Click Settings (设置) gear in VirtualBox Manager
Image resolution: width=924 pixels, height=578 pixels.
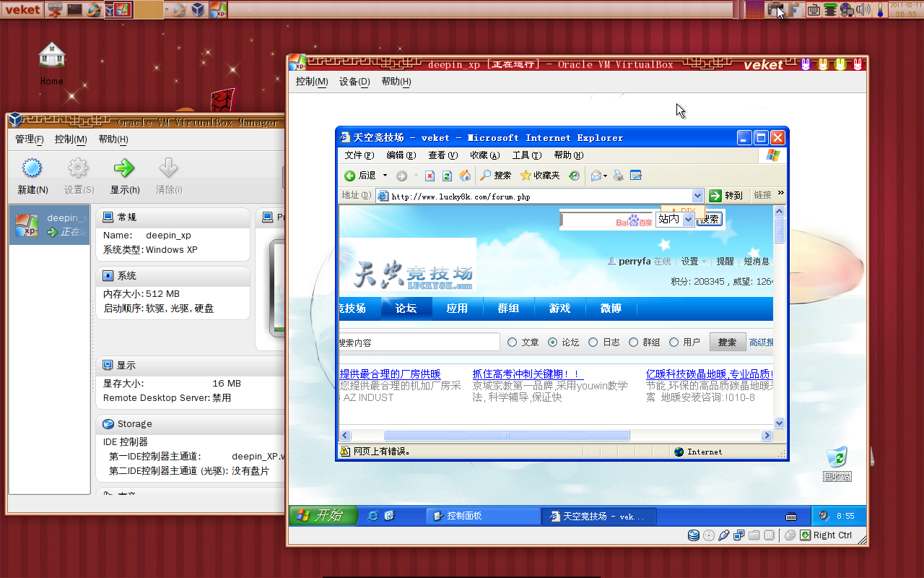[78, 177]
